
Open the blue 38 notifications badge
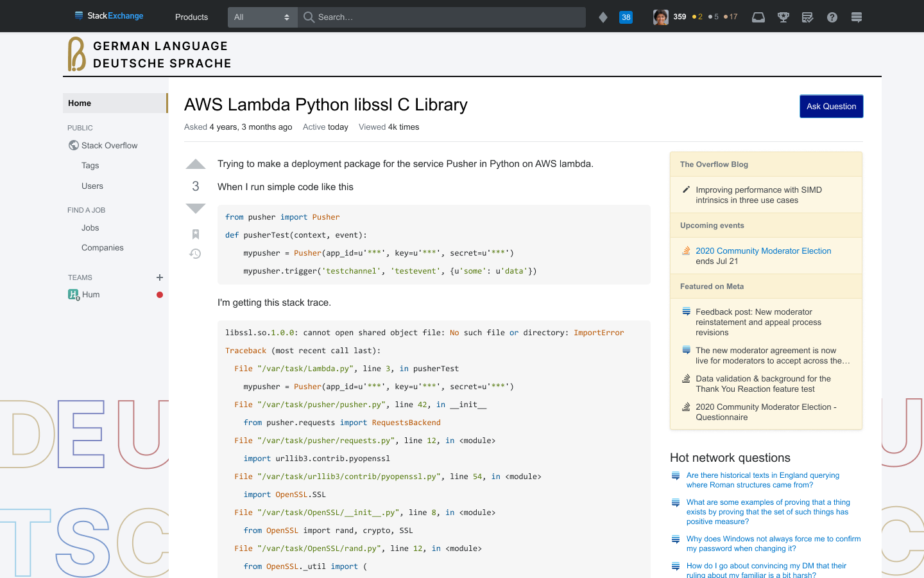click(x=626, y=17)
